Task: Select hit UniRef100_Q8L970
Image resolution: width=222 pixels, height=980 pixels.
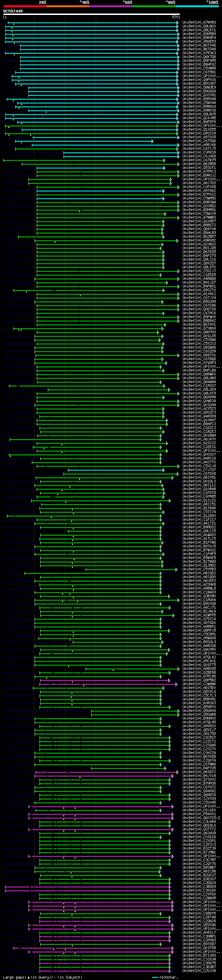Action: [x=199, y=267]
